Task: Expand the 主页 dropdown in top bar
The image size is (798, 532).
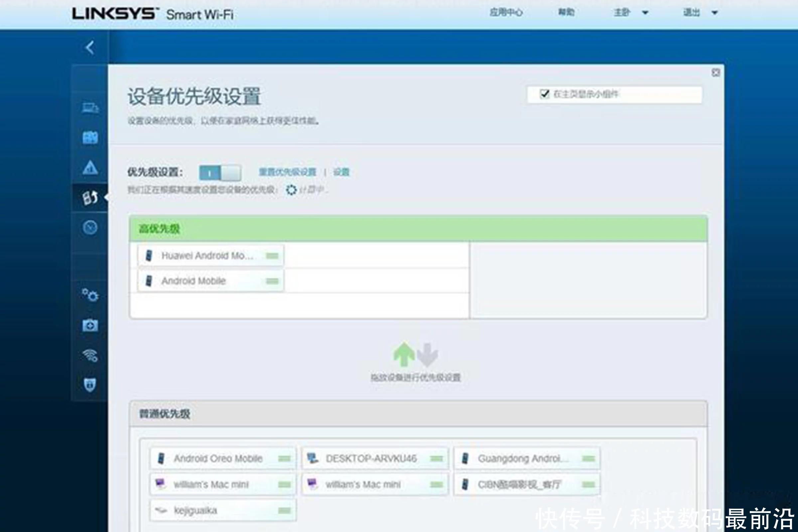Action: 630,13
